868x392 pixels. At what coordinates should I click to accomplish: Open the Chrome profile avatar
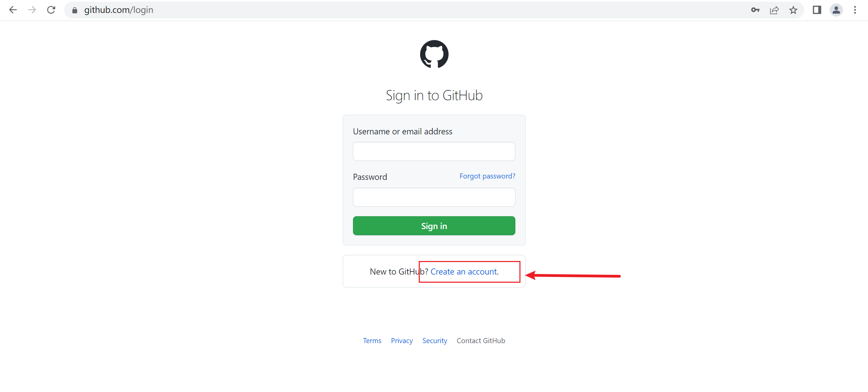[x=836, y=10]
